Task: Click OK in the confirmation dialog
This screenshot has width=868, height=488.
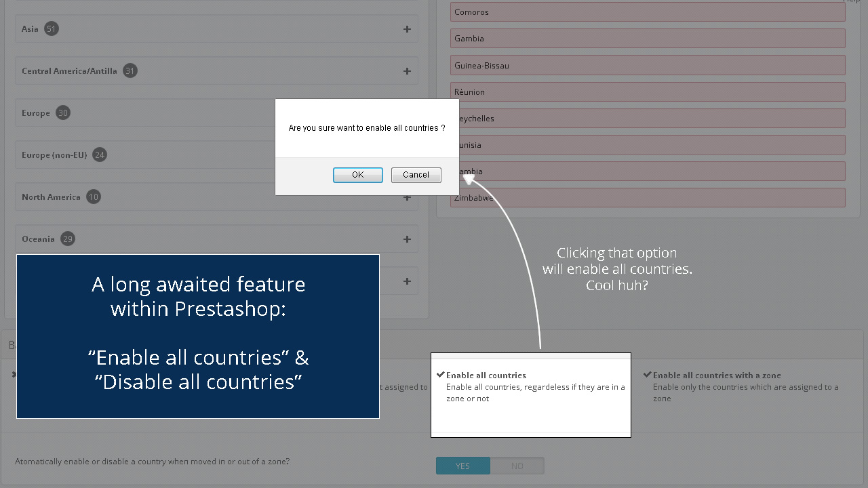Action: pos(358,175)
